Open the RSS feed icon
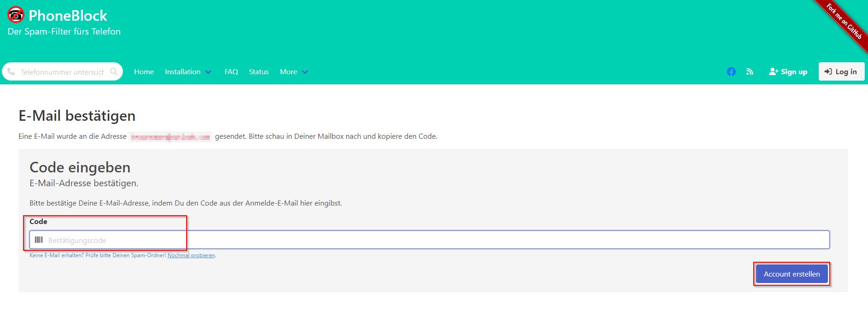 click(750, 72)
